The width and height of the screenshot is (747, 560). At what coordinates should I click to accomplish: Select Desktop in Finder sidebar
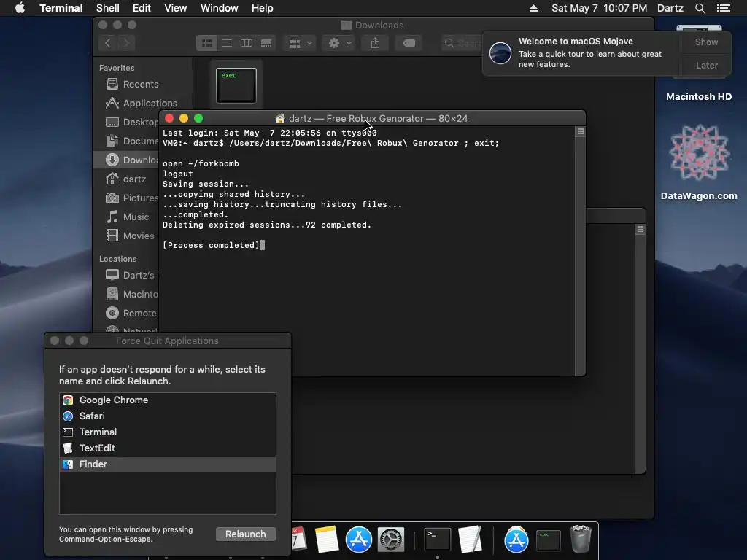pyautogui.click(x=132, y=122)
